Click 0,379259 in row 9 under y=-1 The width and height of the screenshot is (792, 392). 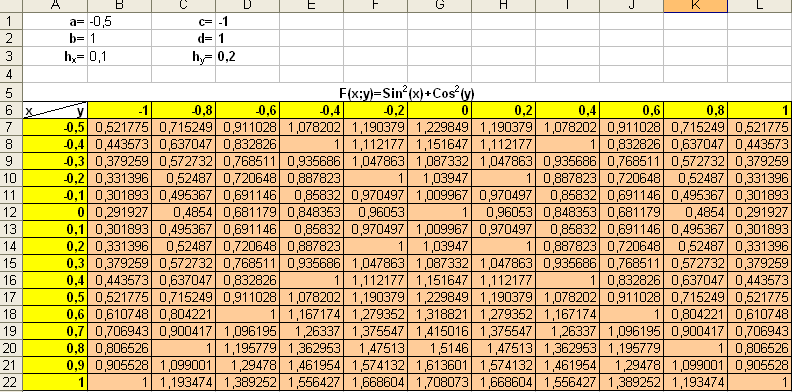[x=120, y=162]
